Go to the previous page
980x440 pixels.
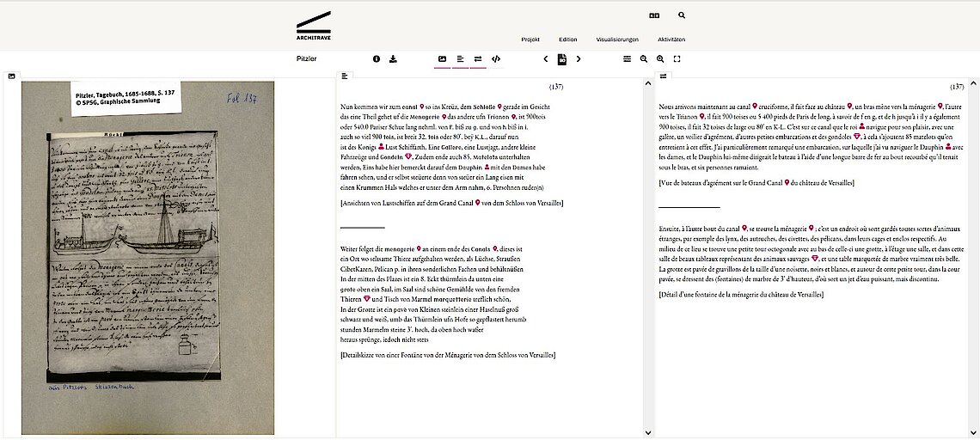[546, 59]
